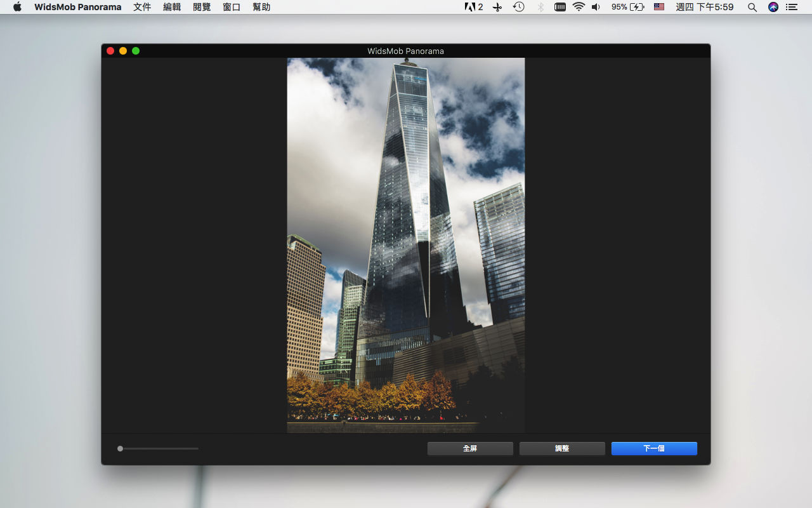Click the skyscraper panorama preview image

[406, 245]
